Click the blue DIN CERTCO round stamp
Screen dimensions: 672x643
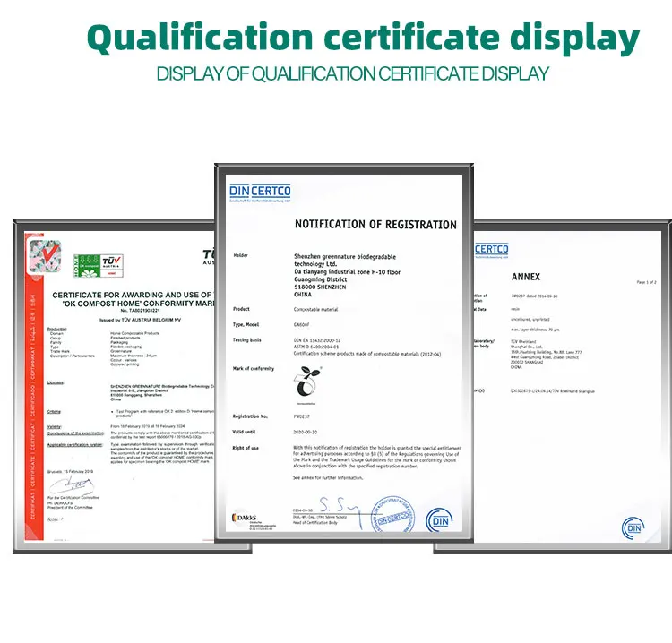point(392,515)
